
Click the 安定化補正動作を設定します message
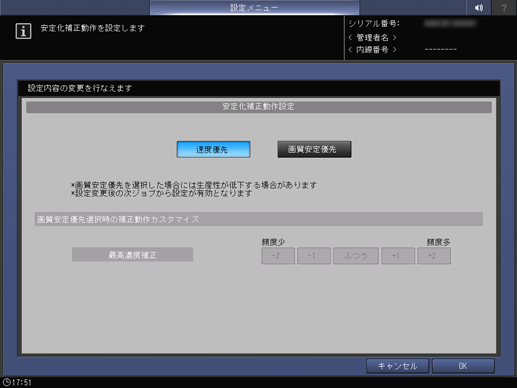coord(93,28)
